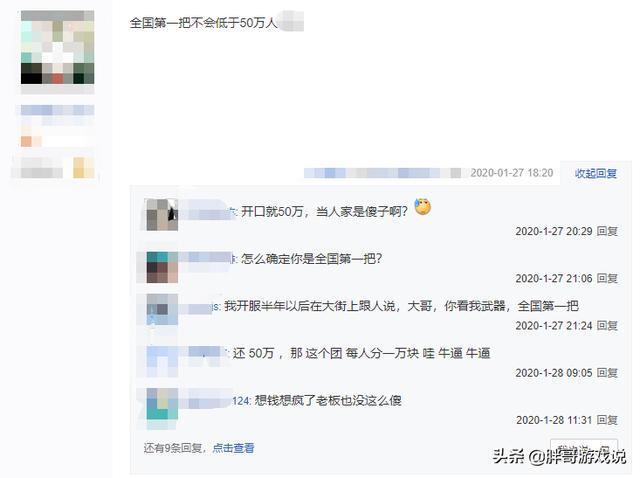
Task: Open username before 开口就50万 reply
Action: click(x=208, y=211)
